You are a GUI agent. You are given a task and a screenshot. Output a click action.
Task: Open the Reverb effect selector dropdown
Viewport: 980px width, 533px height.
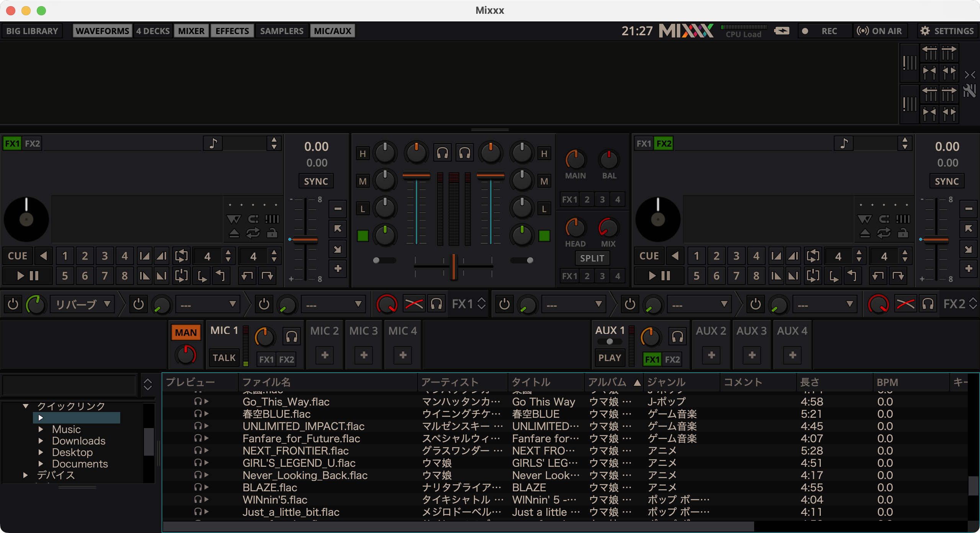click(x=83, y=304)
